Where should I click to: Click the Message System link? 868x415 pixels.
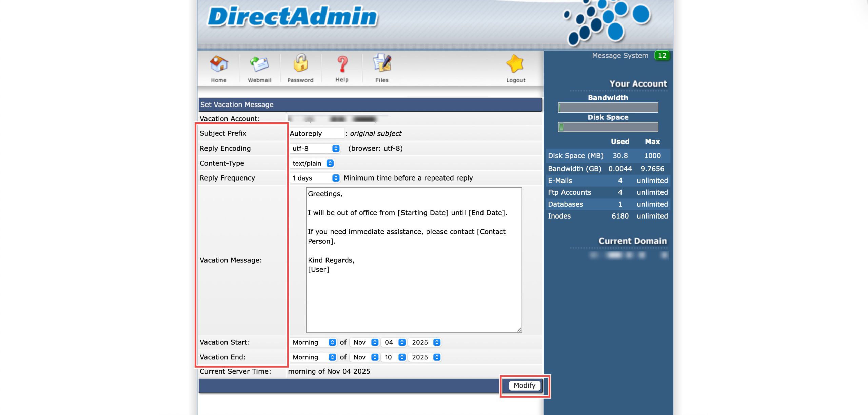[x=620, y=56]
